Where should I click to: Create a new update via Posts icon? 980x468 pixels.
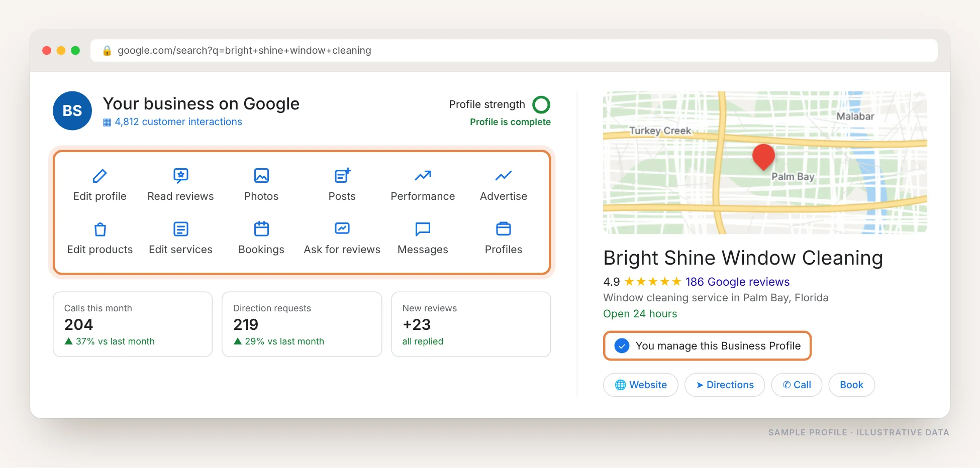[x=342, y=176]
